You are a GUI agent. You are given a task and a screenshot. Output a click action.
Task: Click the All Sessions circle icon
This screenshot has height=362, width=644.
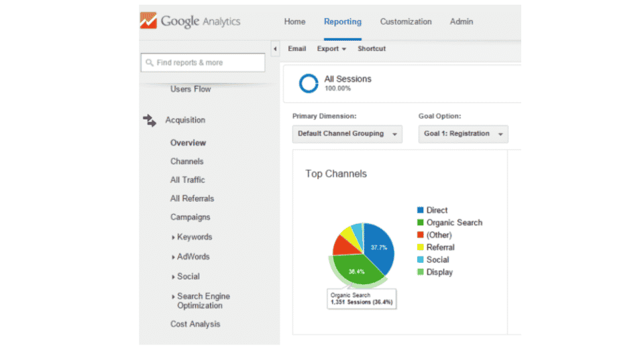click(x=309, y=83)
